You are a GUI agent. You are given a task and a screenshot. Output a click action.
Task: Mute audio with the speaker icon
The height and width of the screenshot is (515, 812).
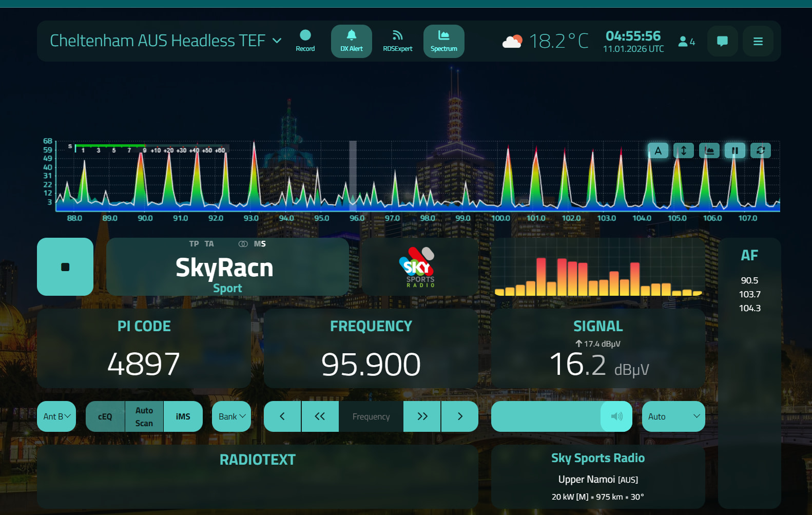[616, 416]
